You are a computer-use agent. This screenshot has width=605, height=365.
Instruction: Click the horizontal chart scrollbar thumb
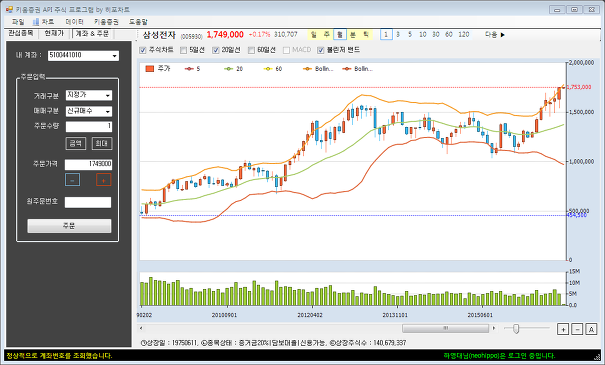[446, 328]
